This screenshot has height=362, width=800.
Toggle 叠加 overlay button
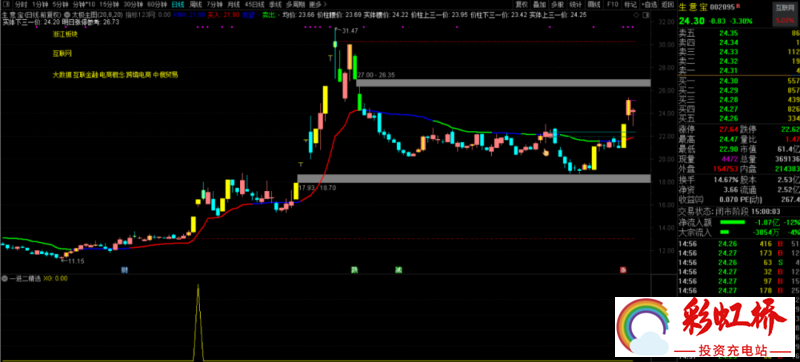point(539,5)
